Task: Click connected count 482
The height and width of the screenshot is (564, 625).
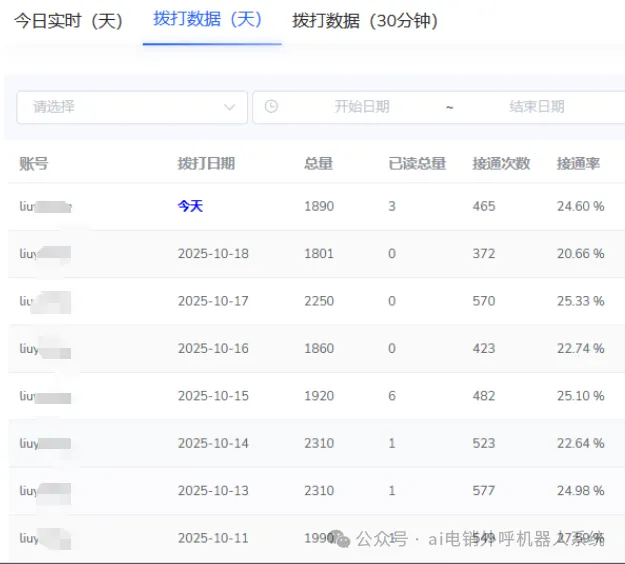Action: point(484,396)
